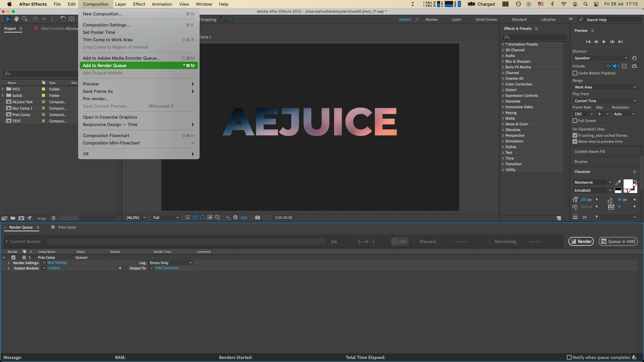Screen dimensions: 644x362
Task: Open the Best Settings render settings link
Action: (x=57, y=263)
